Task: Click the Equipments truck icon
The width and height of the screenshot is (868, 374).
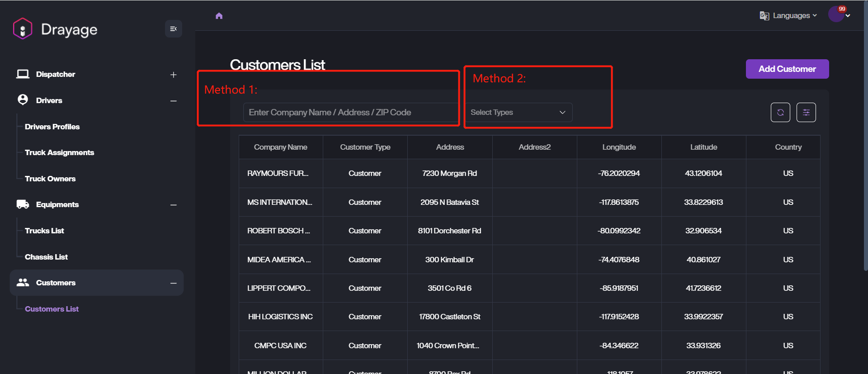Action: (x=23, y=204)
